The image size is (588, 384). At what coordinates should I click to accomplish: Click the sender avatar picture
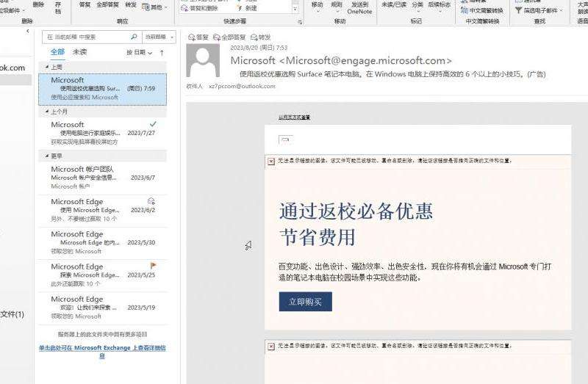pyautogui.click(x=203, y=60)
